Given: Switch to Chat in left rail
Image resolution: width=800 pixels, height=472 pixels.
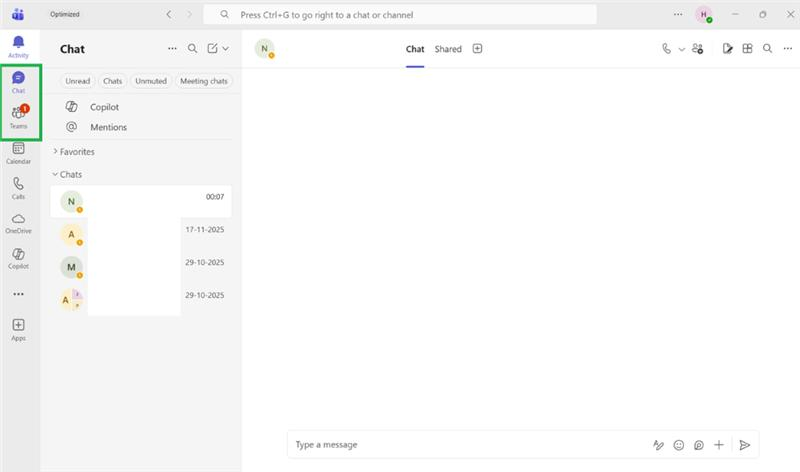Looking at the screenshot, I should click(18, 82).
